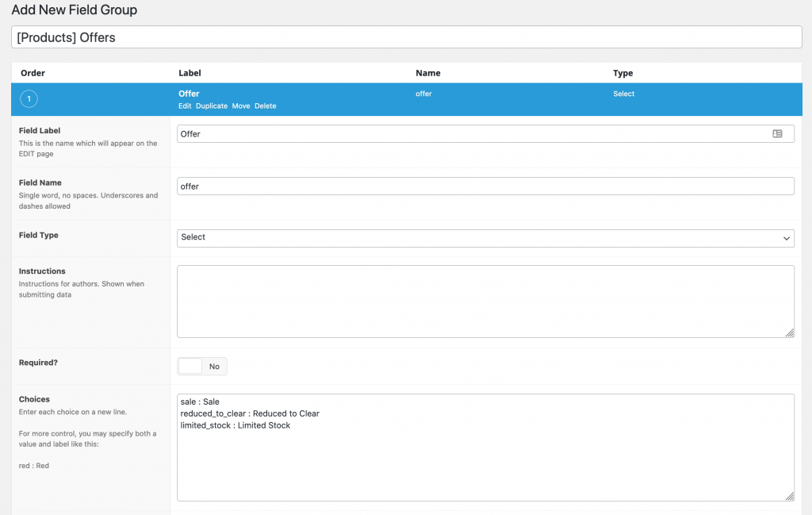Image resolution: width=812 pixels, height=515 pixels.
Task: Click the order number 1 circle
Action: (29, 99)
